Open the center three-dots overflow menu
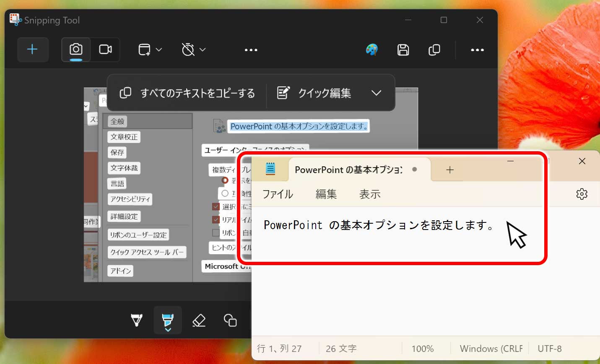The height and width of the screenshot is (364, 600). 251,50
